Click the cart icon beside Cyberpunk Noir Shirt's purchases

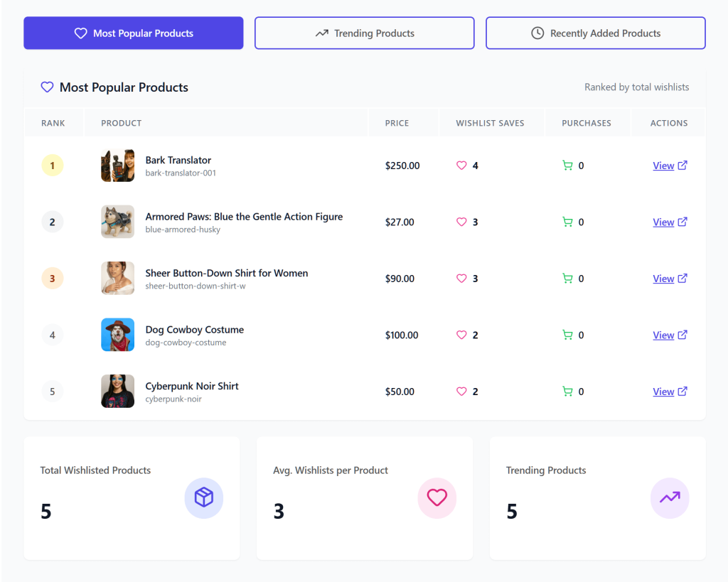[x=568, y=391]
